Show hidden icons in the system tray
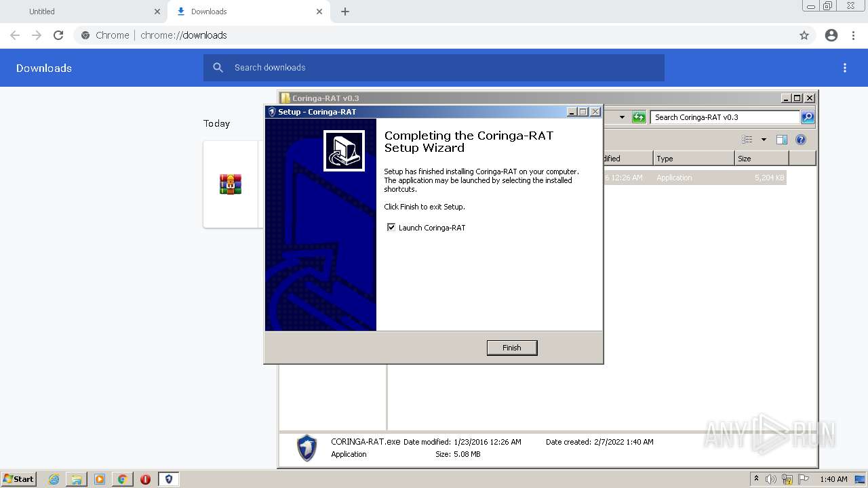The height and width of the screenshot is (488, 868). [x=756, y=479]
